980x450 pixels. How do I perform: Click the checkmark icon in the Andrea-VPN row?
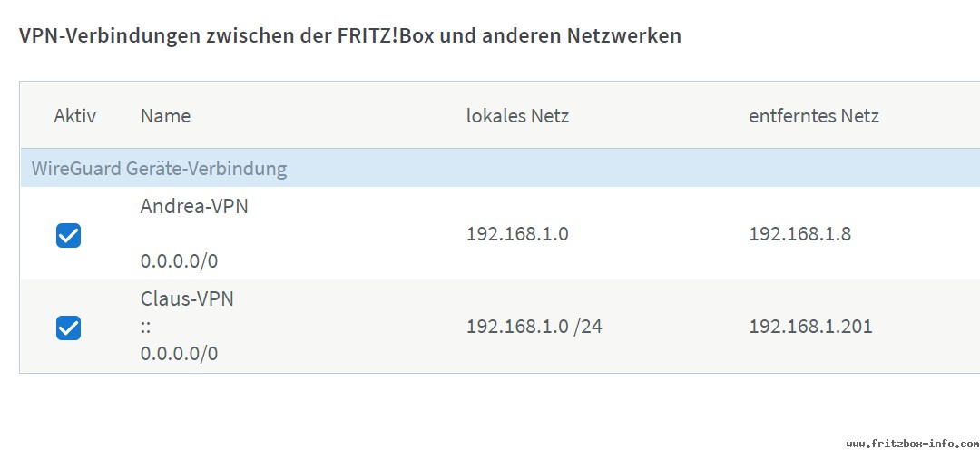pos(68,236)
